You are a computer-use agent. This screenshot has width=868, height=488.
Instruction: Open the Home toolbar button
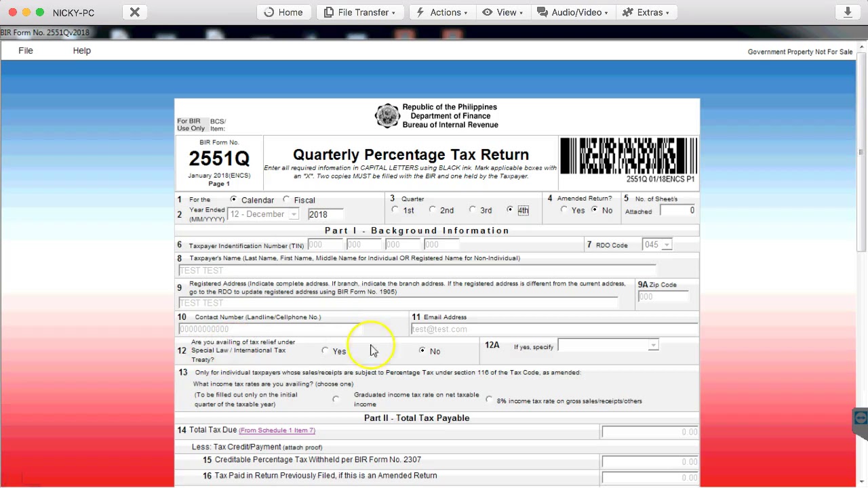(283, 12)
